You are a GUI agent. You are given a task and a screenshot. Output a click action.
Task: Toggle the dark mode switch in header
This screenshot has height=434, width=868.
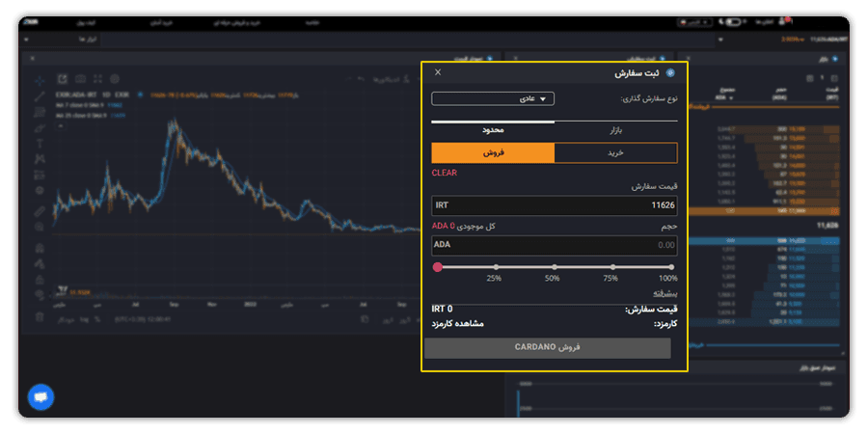733,22
